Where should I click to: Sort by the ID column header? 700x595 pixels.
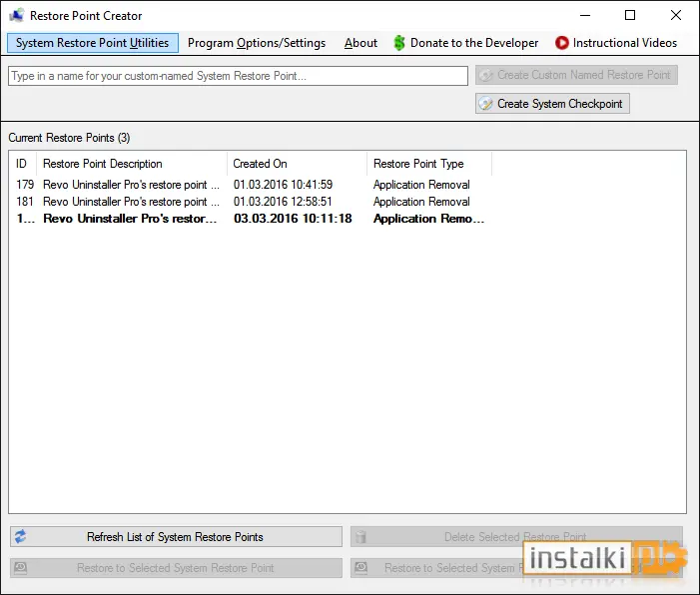coord(22,164)
